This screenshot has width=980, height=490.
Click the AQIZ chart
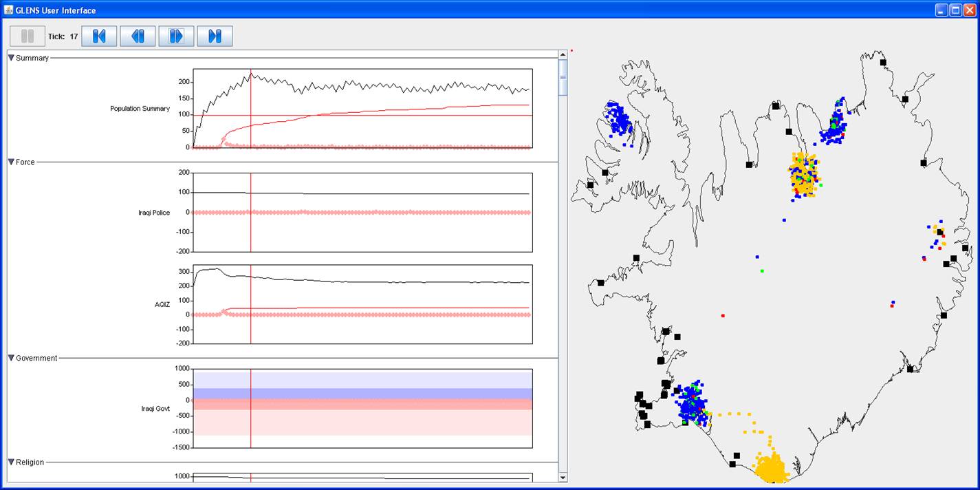(x=362, y=304)
